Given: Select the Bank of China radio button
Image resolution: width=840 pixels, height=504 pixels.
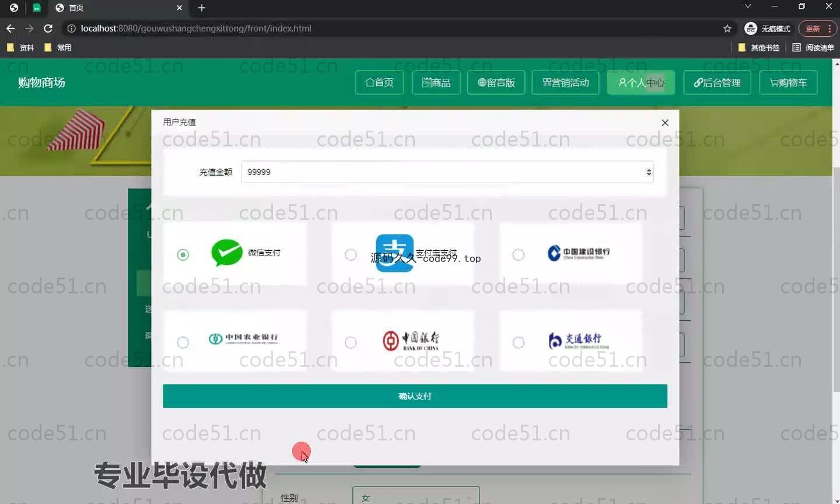Looking at the screenshot, I should click(x=351, y=342).
